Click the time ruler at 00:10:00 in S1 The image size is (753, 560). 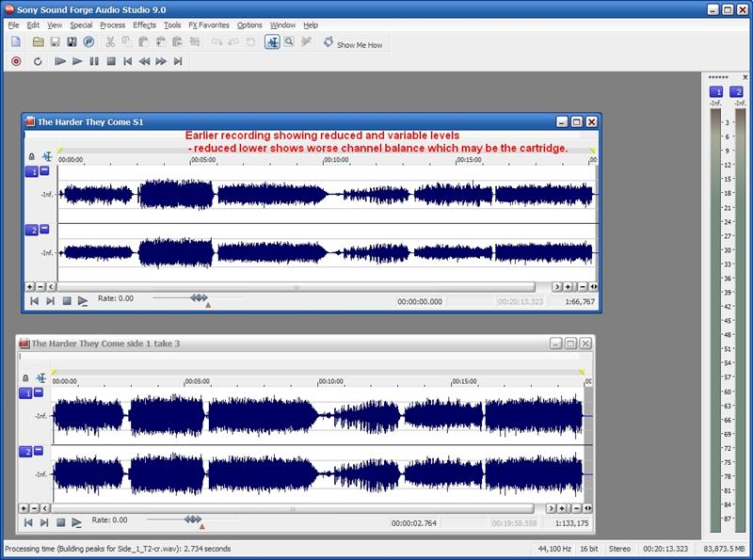click(x=327, y=161)
